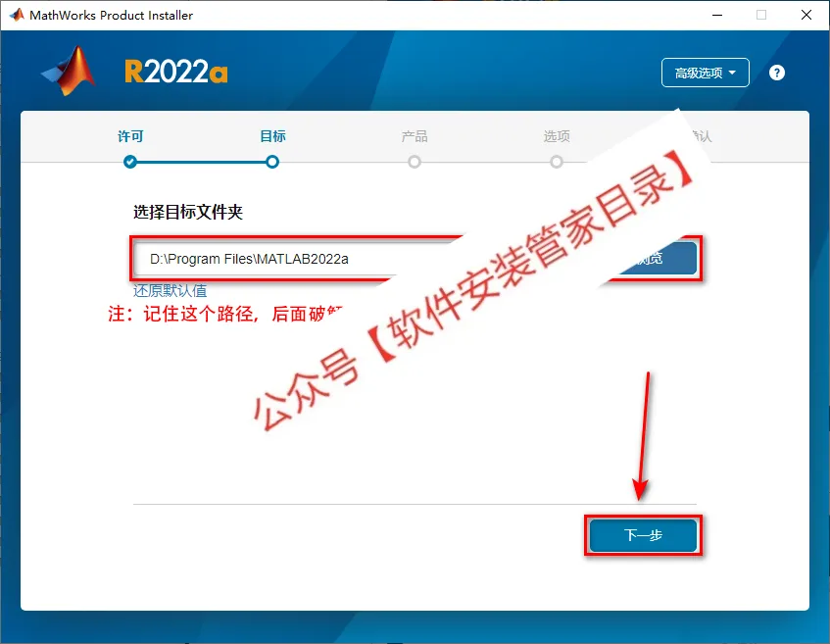830x644 pixels.
Task: Click the help question mark icon
Action: (776, 73)
